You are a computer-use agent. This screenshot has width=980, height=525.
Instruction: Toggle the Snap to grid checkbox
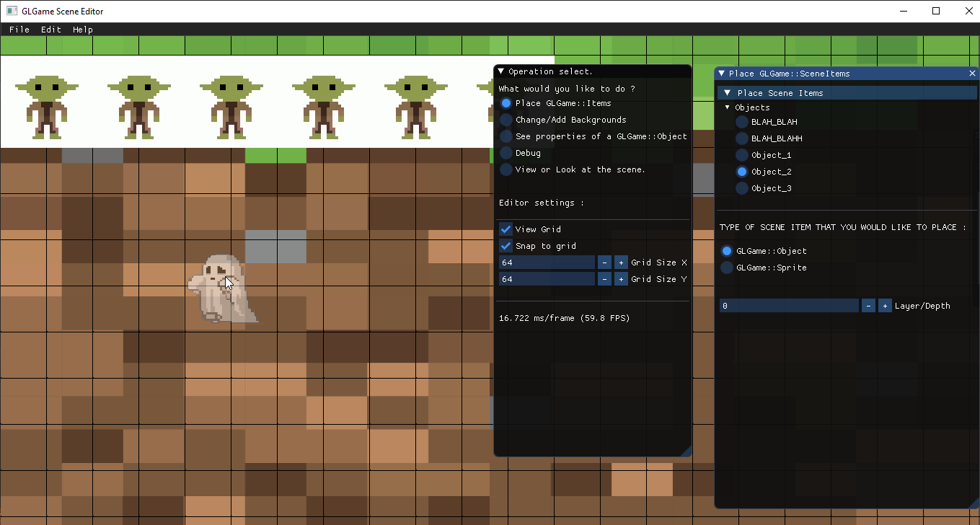point(506,246)
